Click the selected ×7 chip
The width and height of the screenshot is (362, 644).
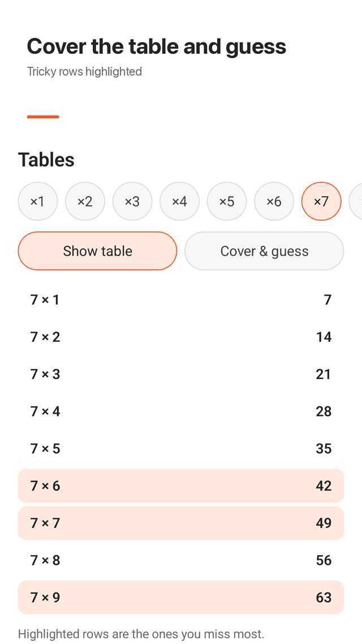coord(321,201)
